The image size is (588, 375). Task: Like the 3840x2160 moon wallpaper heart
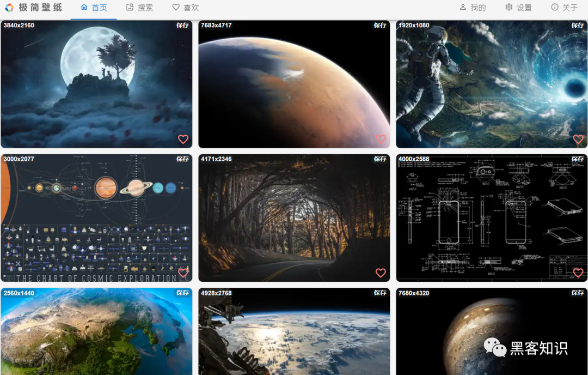(x=183, y=140)
